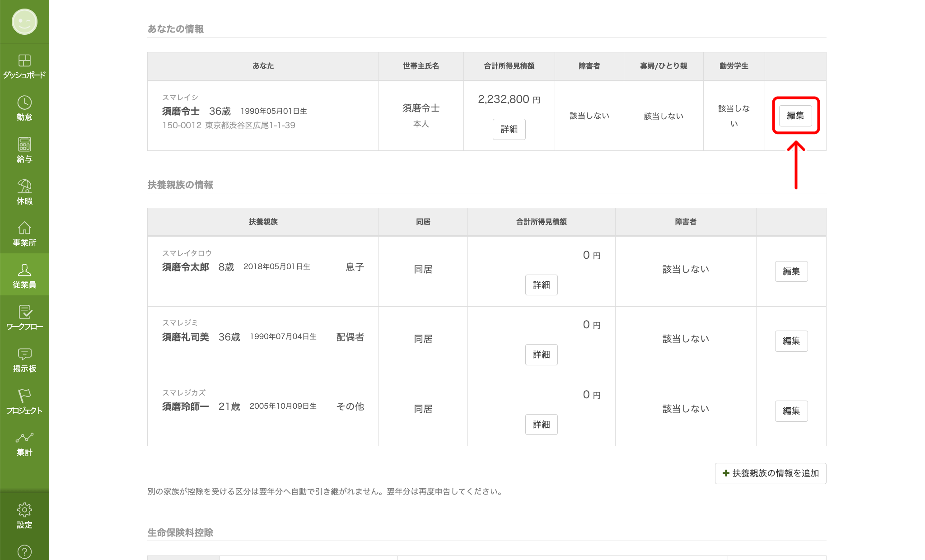Open the 勤怠 clock icon
The height and width of the screenshot is (560, 925).
[24, 102]
